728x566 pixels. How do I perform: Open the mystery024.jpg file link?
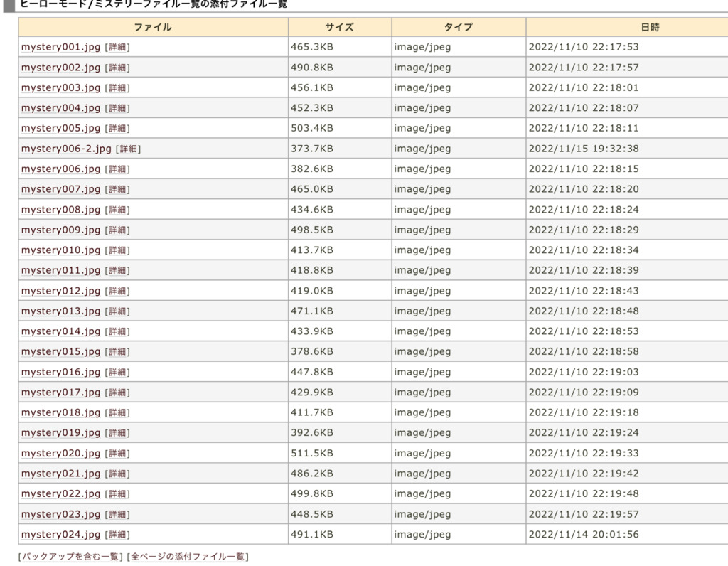(60, 535)
